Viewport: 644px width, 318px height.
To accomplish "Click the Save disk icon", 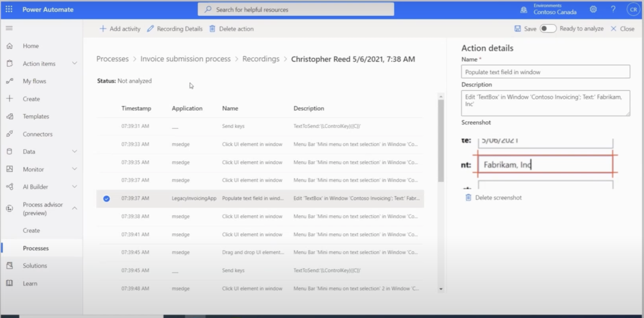I will point(517,29).
